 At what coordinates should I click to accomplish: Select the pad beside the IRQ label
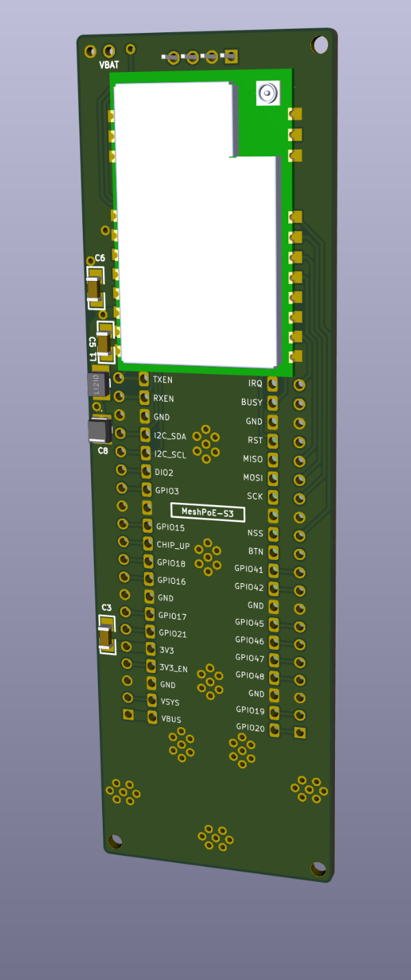point(273,384)
